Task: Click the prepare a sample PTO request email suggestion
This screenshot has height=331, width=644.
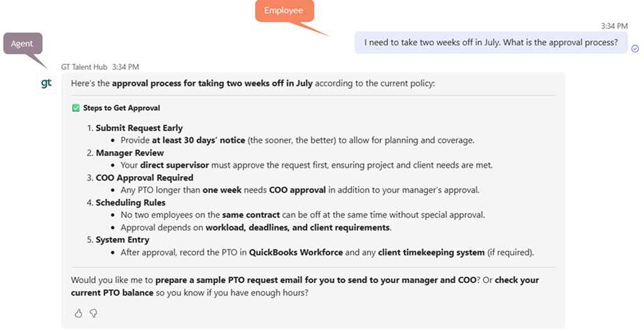Action: [x=316, y=281]
